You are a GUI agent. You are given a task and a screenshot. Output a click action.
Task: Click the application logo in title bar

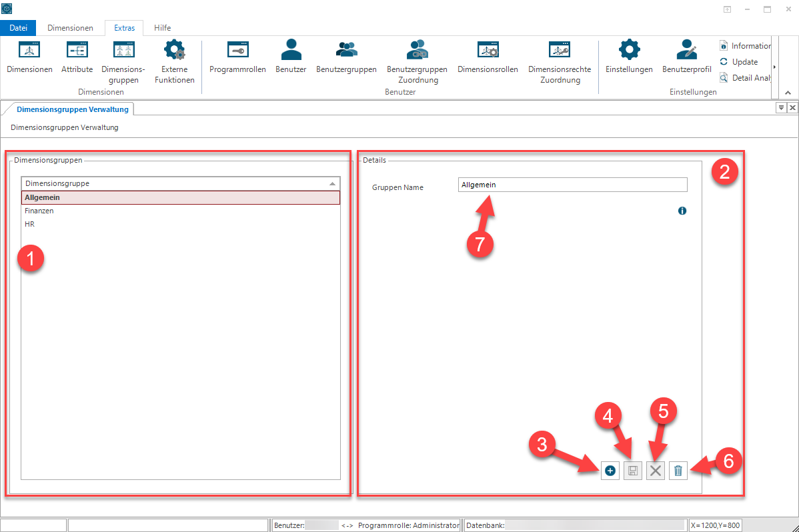(7, 9)
